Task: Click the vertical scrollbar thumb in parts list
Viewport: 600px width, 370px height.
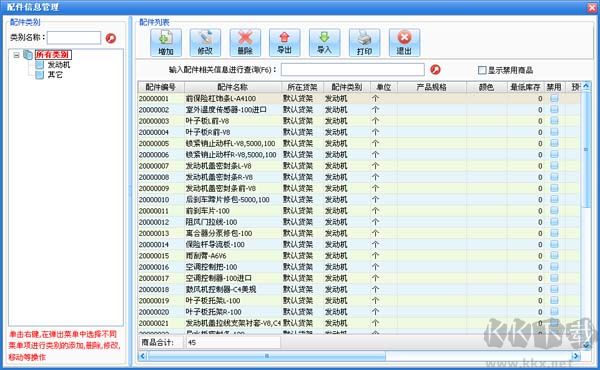Action: coord(586,149)
